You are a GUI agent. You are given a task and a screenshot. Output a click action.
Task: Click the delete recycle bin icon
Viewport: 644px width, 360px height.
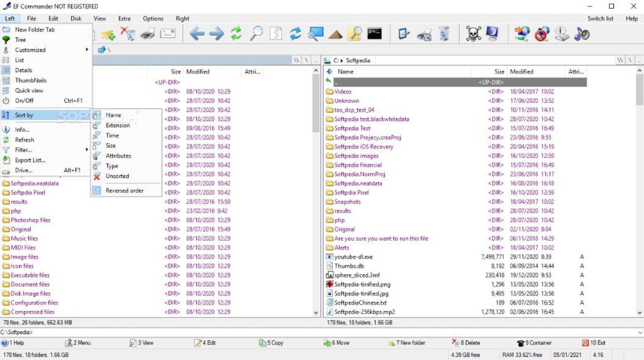tap(128, 34)
